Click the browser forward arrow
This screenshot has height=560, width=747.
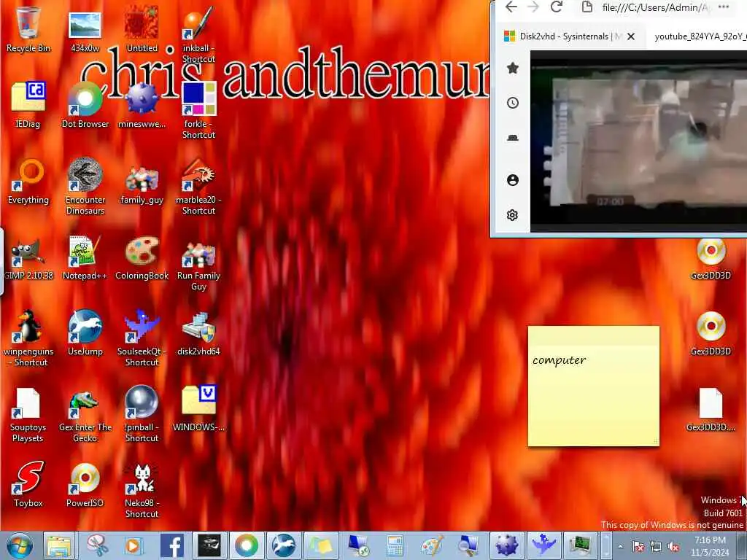(533, 7)
